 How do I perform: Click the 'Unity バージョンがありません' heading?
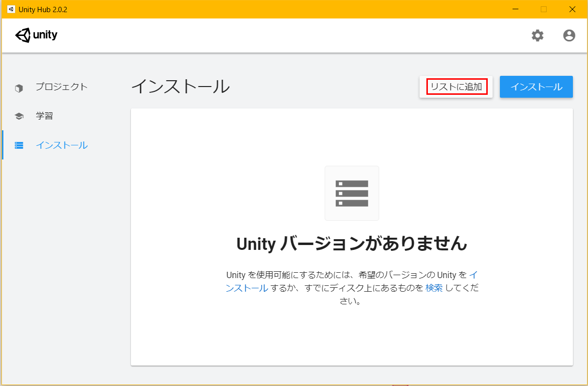[x=352, y=244]
